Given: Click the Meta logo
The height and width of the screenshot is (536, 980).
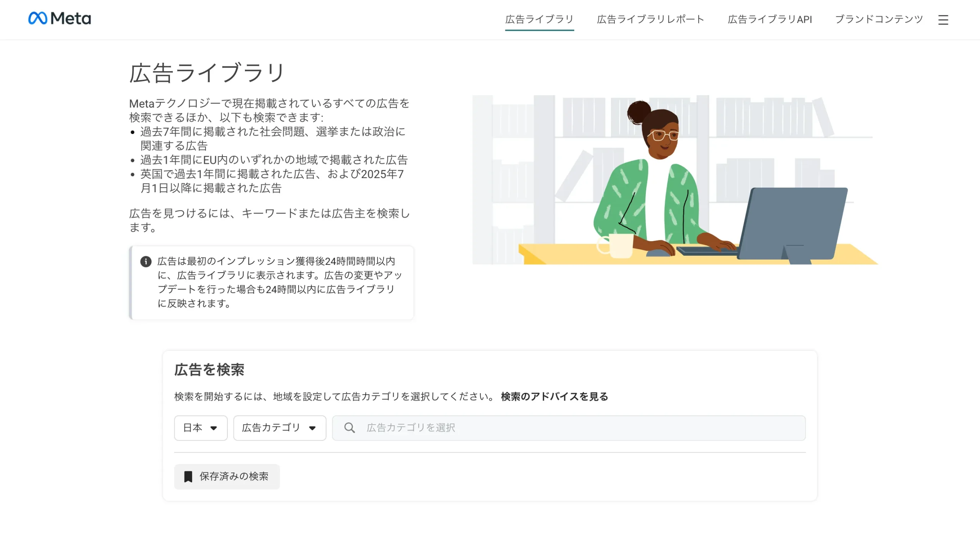Looking at the screenshot, I should 59,18.
